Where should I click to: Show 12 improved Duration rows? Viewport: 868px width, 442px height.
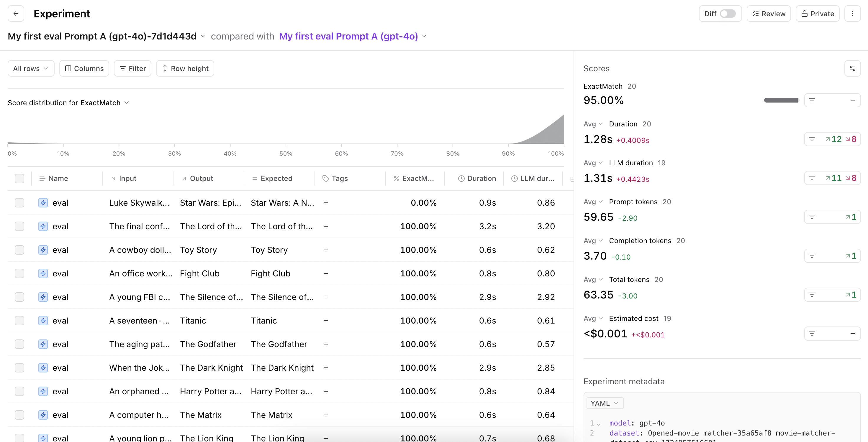[x=834, y=139]
